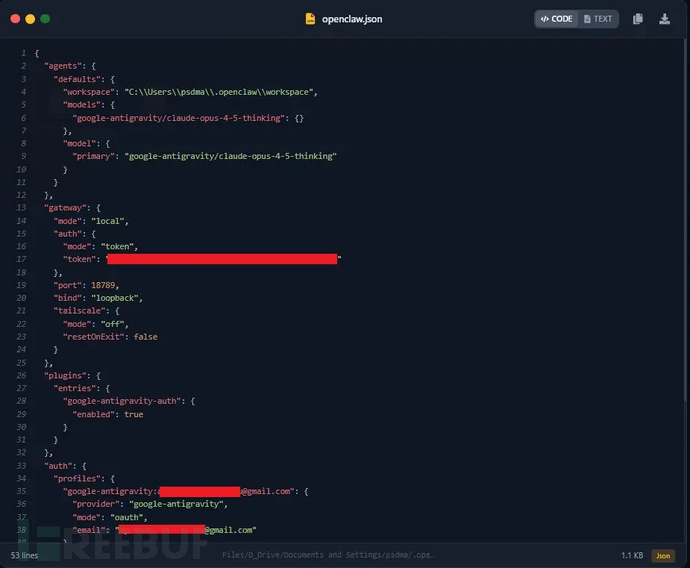Switch to the TEXT view

pyautogui.click(x=598, y=19)
